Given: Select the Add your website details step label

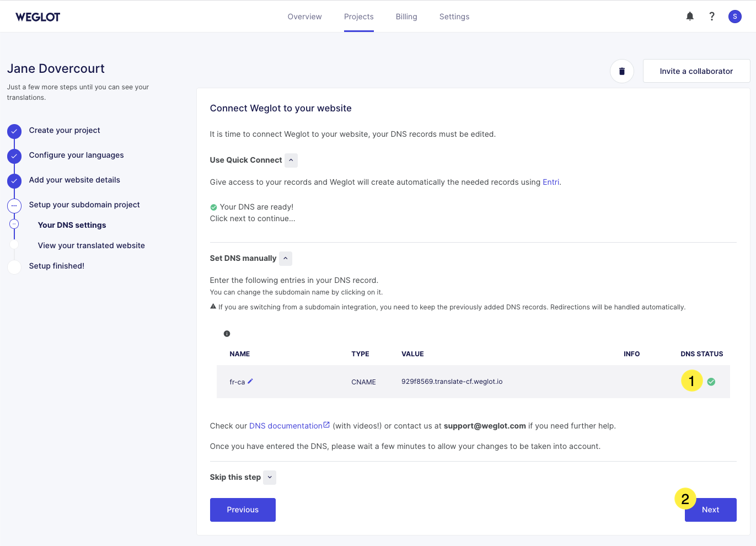Looking at the screenshot, I should [x=74, y=180].
